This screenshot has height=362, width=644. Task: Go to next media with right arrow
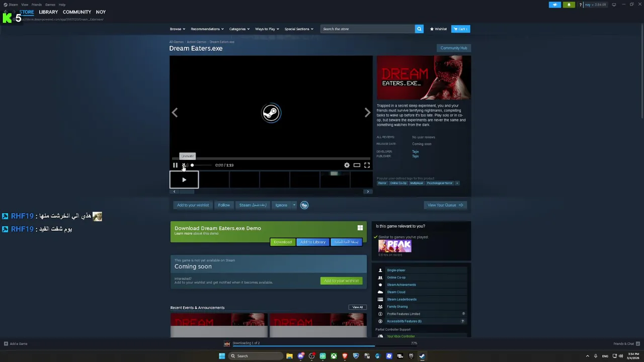click(367, 113)
